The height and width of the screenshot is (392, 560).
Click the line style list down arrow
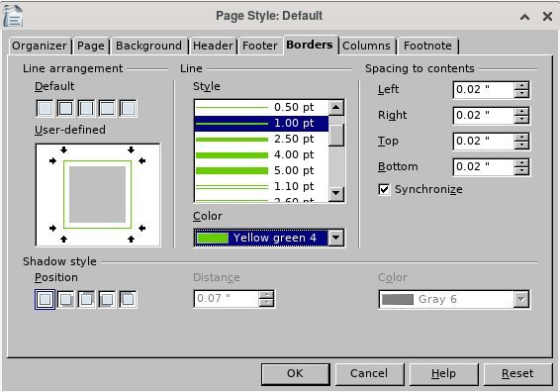[336, 193]
